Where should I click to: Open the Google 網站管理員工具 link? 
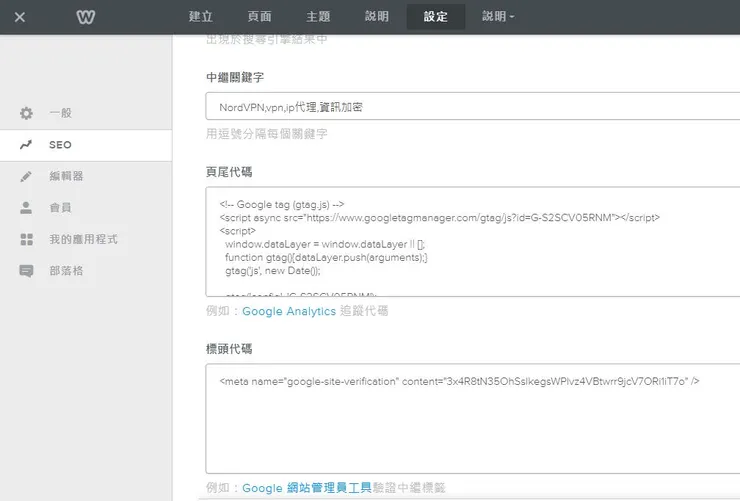pos(307,488)
